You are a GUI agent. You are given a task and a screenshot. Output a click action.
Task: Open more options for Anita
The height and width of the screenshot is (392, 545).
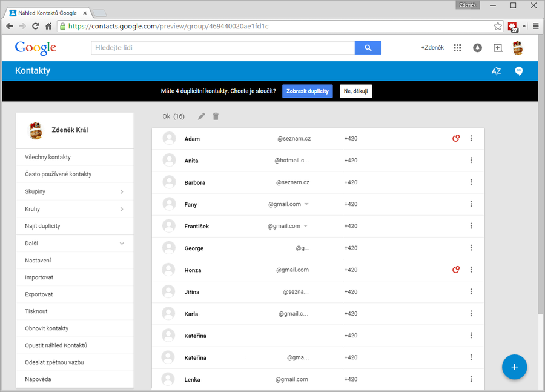pyautogui.click(x=471, y=160)
